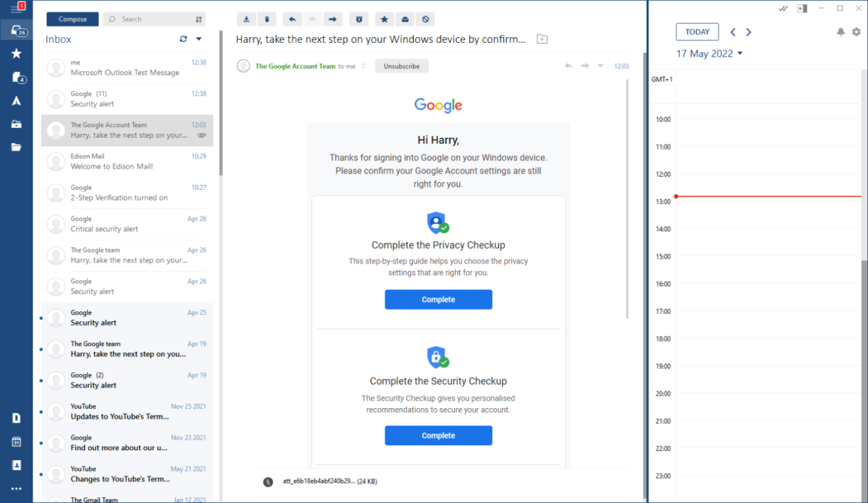
Task: Collapse the calendar side panel
Action: point(801,8)
